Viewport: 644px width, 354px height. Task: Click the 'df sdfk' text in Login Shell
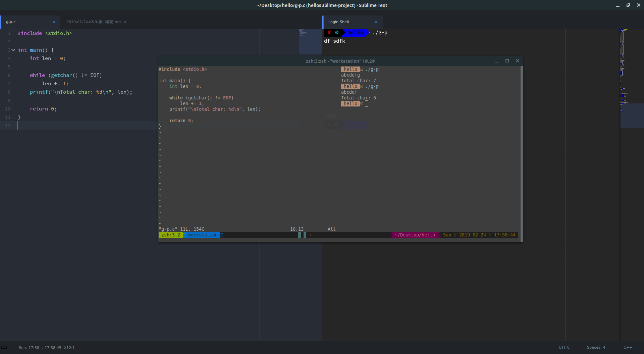[x=334, y=41]
